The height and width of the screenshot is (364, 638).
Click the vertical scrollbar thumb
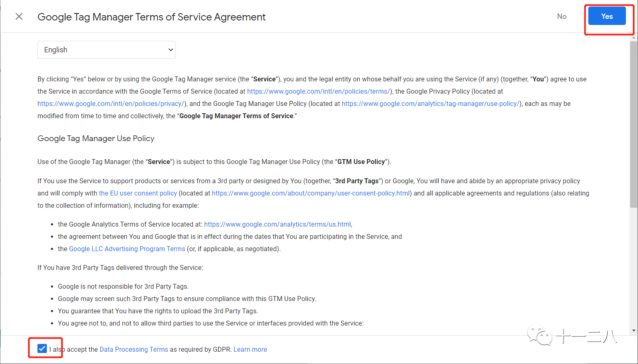click(x=634, y=123)
